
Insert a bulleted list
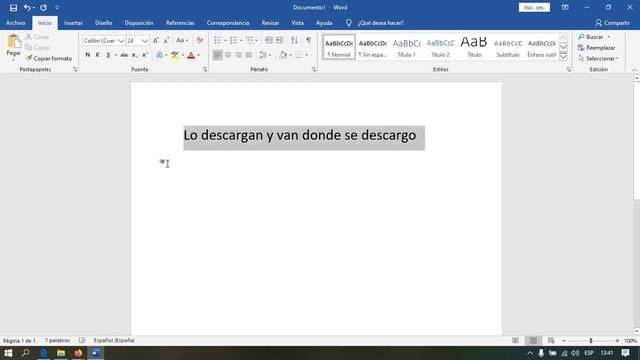point(217,40)
